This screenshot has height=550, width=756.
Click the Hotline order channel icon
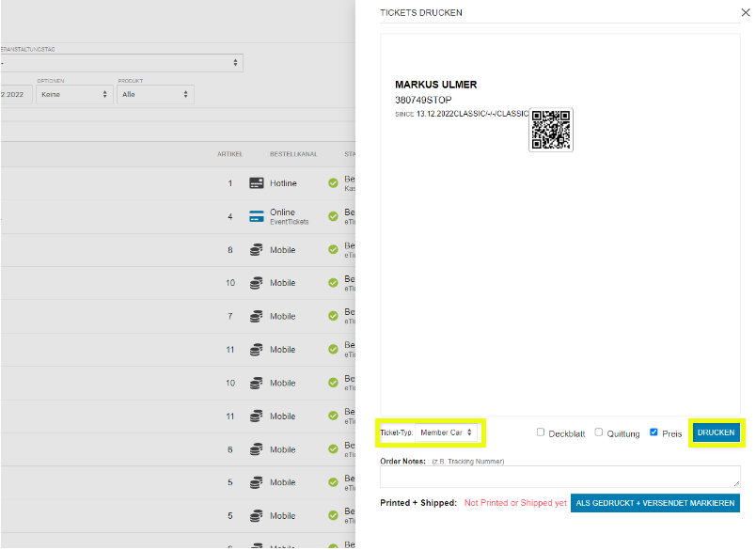point(256,183)
